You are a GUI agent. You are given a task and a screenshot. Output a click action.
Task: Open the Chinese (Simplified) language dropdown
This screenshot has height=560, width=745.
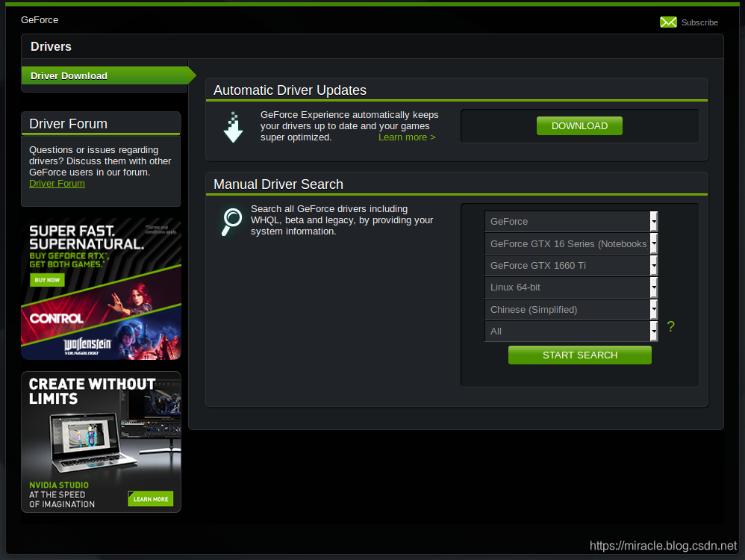pyautogui.click(x=571, y=309)
